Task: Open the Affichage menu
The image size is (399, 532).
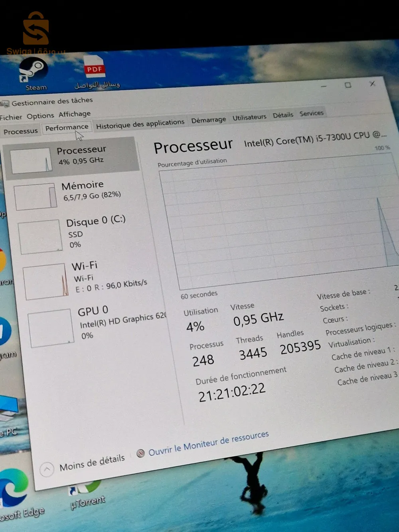Action: 75,114
